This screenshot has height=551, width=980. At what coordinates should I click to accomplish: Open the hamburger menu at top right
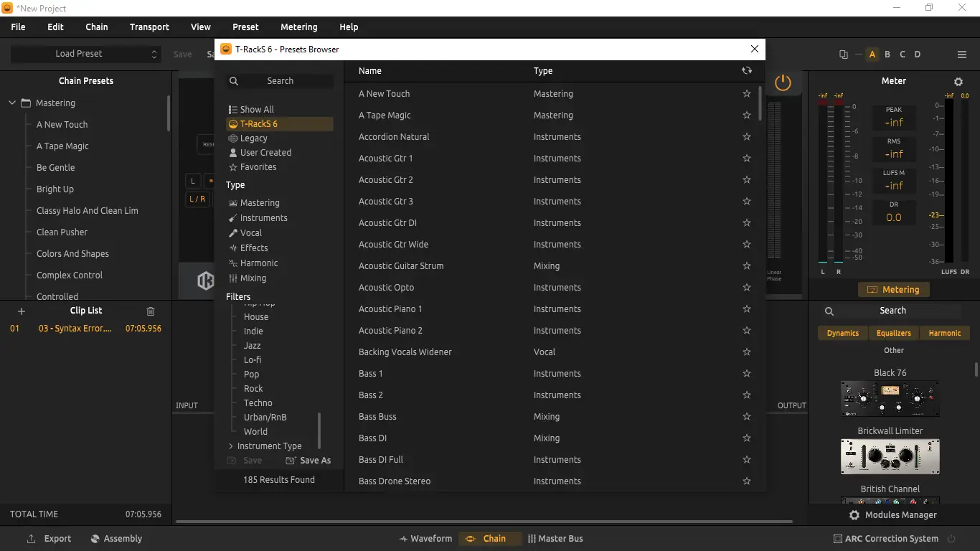point(962,55)
